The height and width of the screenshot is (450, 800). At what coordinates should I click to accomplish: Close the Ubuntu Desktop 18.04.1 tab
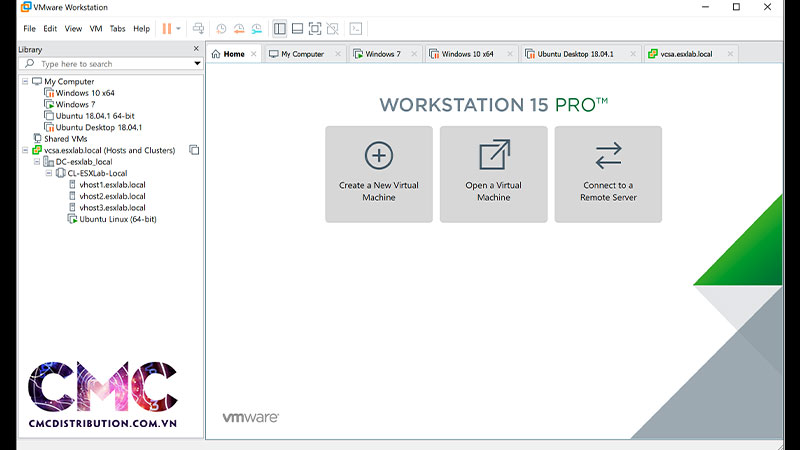pyautogui.click(x=633, y=54)
